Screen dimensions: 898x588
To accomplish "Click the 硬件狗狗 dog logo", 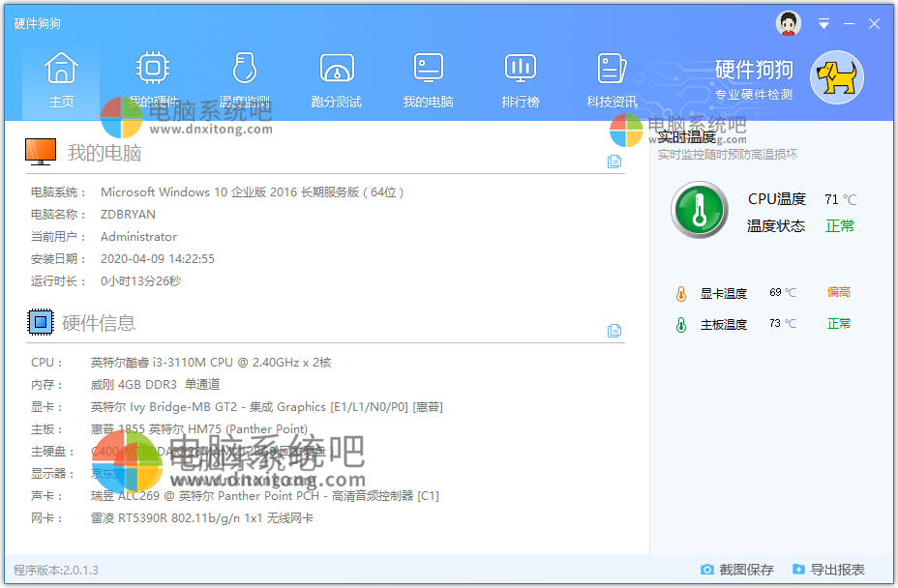I will click(x=835, y=77).
